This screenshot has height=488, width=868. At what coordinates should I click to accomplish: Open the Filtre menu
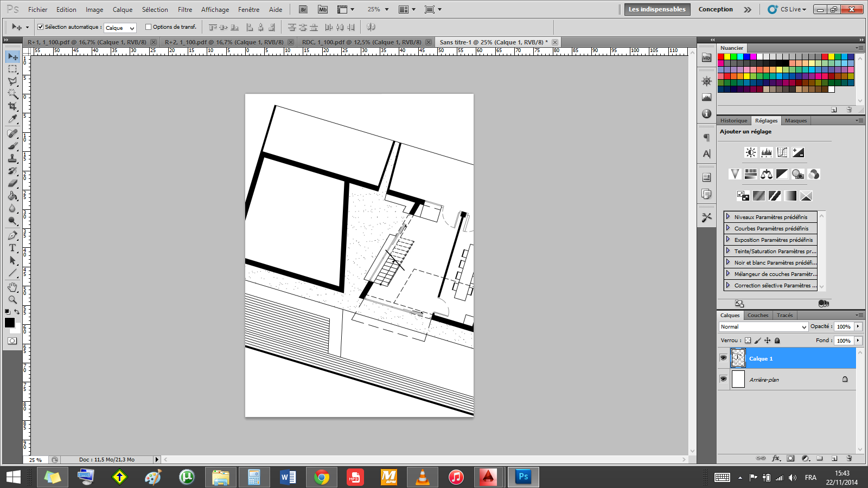(185, 9)
